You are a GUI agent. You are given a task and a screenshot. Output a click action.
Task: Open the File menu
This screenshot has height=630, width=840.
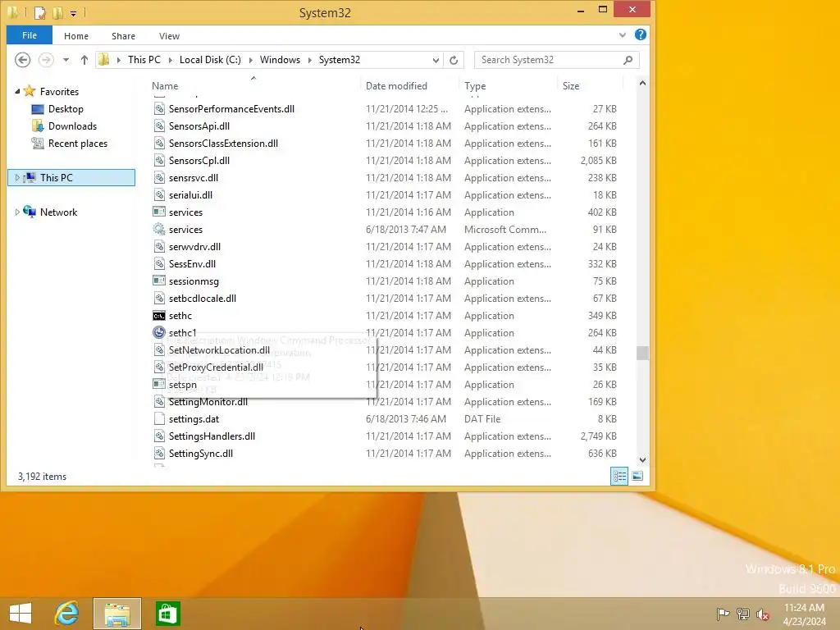(30, 35)
